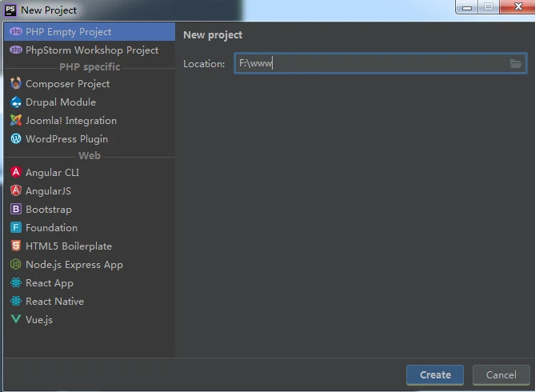
Task: Click the WordPress Plugin logo icon
Action: pyautogui.click(x=16, y=139)
